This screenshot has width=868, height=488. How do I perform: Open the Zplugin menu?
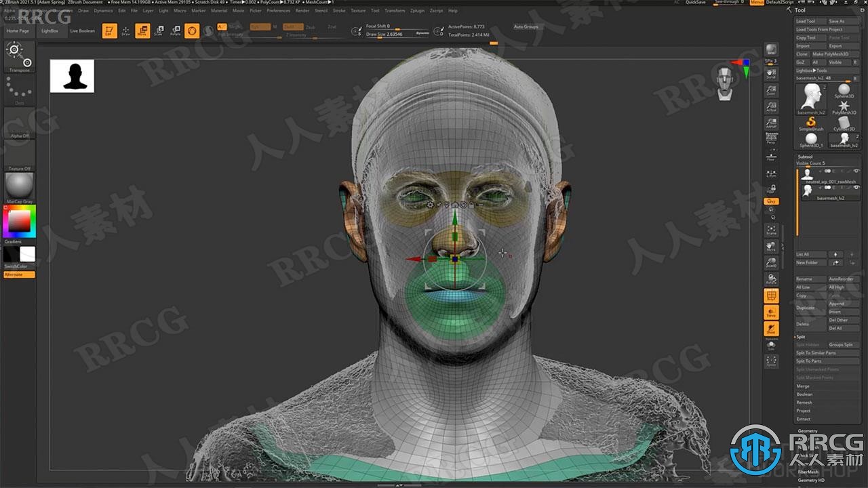(417, 11)
